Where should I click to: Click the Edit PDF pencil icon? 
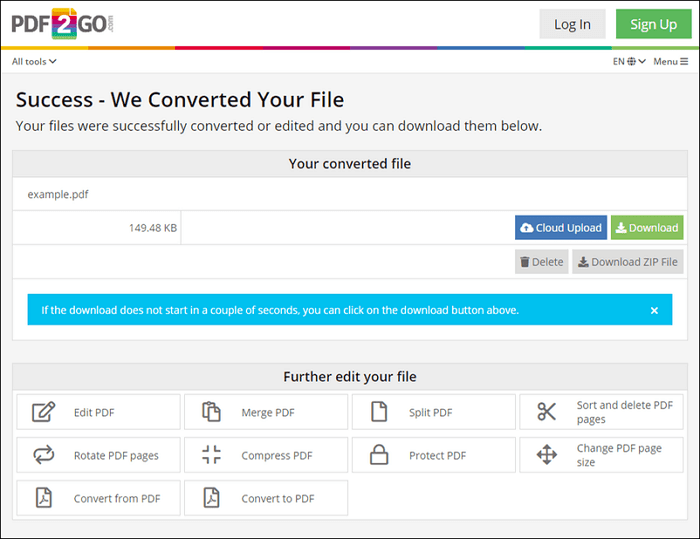(x=43, y=412)
